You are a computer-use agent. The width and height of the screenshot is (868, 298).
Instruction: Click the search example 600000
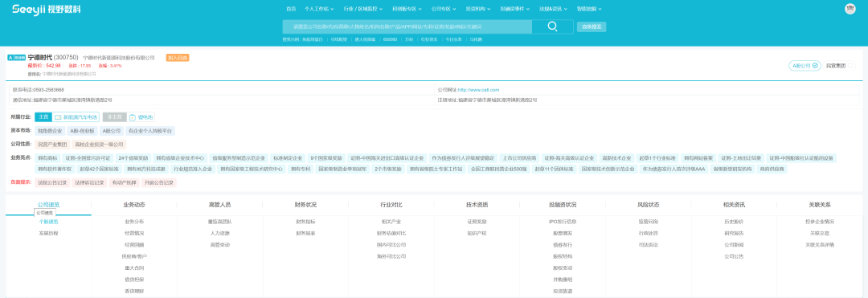pos(391,39)
